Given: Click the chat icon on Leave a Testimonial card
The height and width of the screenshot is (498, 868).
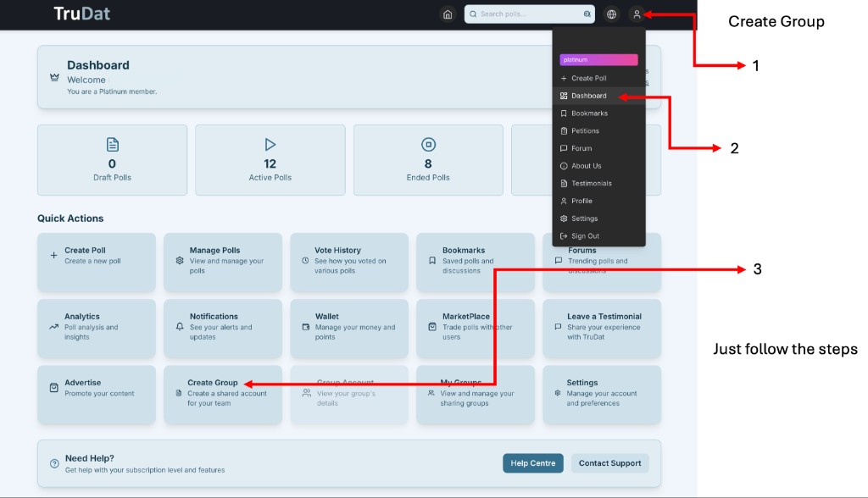Looking at the screenshot, I should click(558, 326).
